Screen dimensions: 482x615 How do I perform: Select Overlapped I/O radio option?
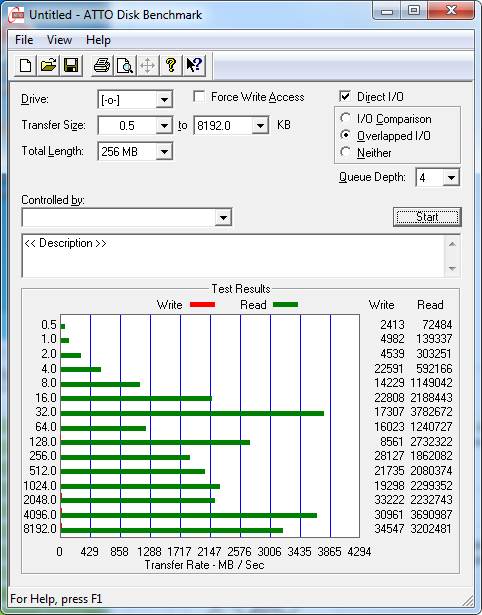coord(346,135)
